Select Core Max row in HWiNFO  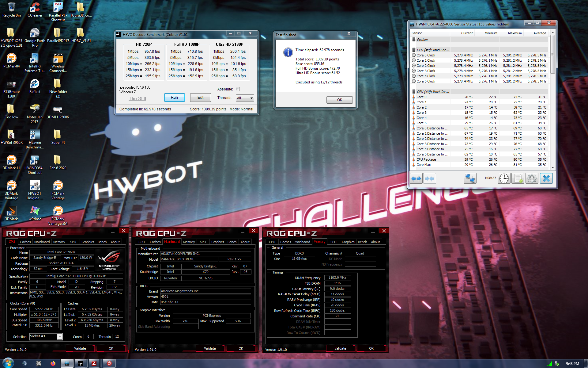click(x=480, y=165)
